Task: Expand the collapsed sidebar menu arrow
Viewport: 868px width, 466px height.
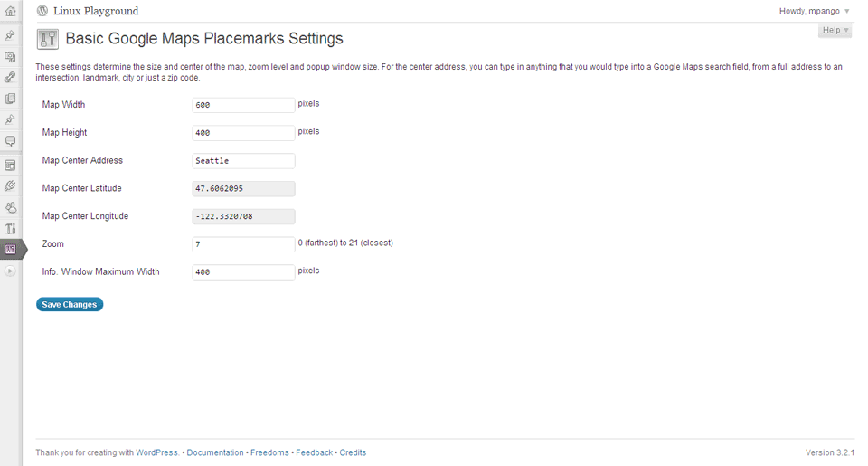Action: coord(11,271)
